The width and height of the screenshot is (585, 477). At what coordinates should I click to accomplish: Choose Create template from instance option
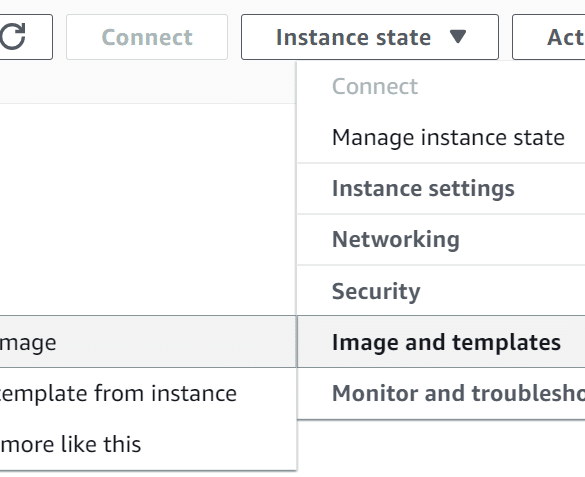[x=148, y=393]
